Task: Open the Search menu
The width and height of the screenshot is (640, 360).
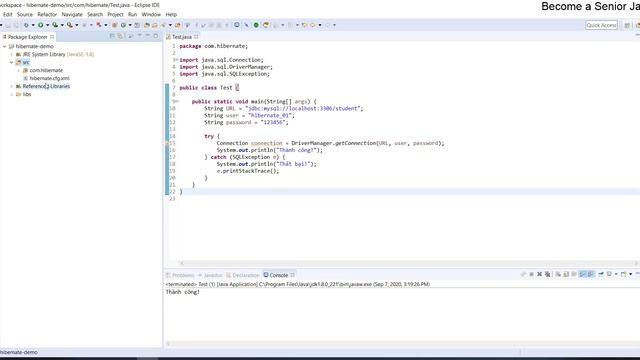Action: (x=95, y=14)
